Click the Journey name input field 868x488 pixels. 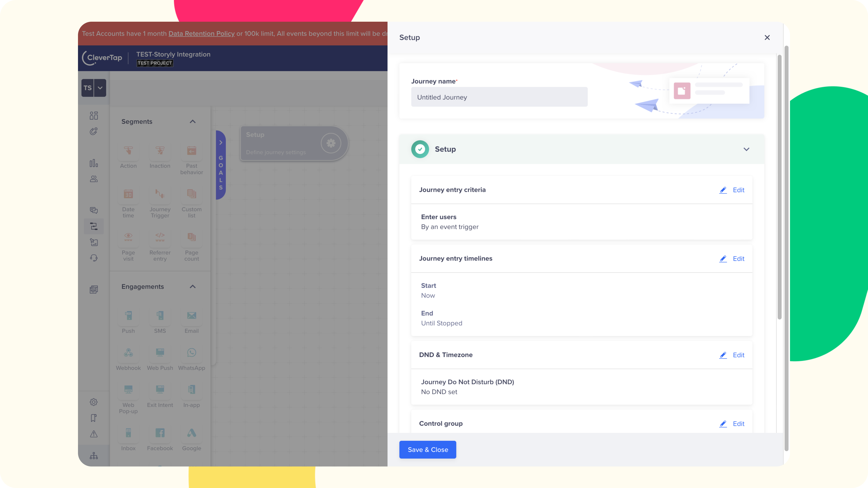point(499,97)
